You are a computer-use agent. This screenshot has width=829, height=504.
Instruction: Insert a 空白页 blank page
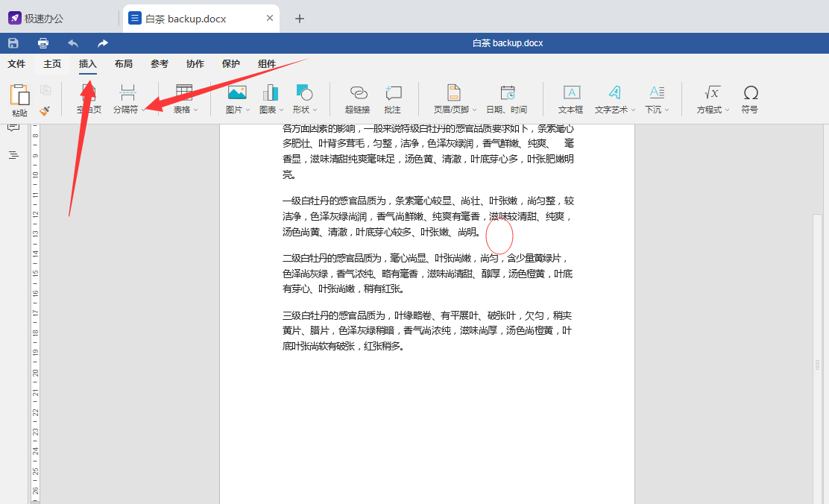[89, 99]
